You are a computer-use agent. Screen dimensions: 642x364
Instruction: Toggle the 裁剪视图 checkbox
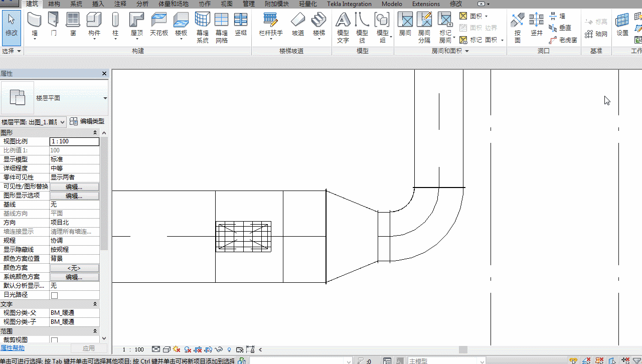[55, 340]
